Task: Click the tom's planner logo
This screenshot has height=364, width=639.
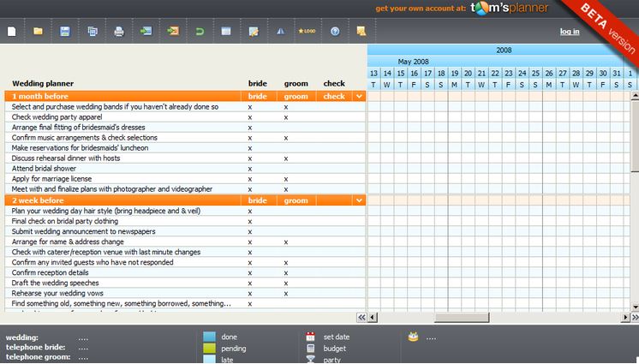Action: click(510, 9)
